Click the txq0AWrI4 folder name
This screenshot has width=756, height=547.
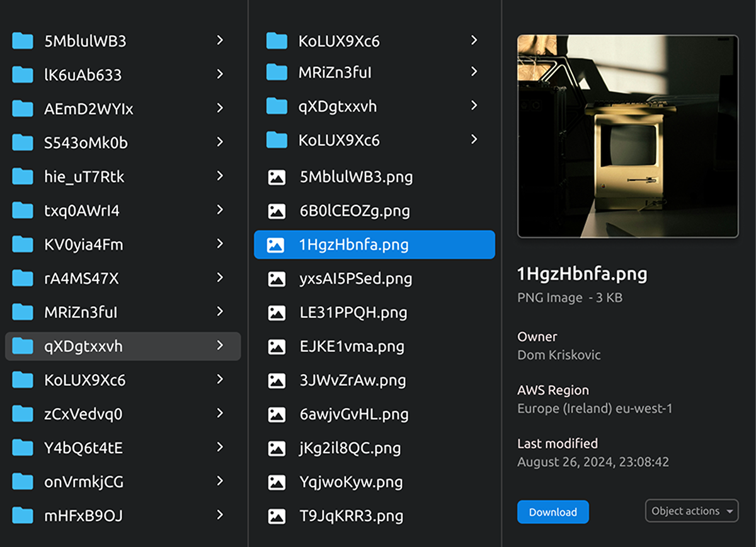[x=82, y=210]
